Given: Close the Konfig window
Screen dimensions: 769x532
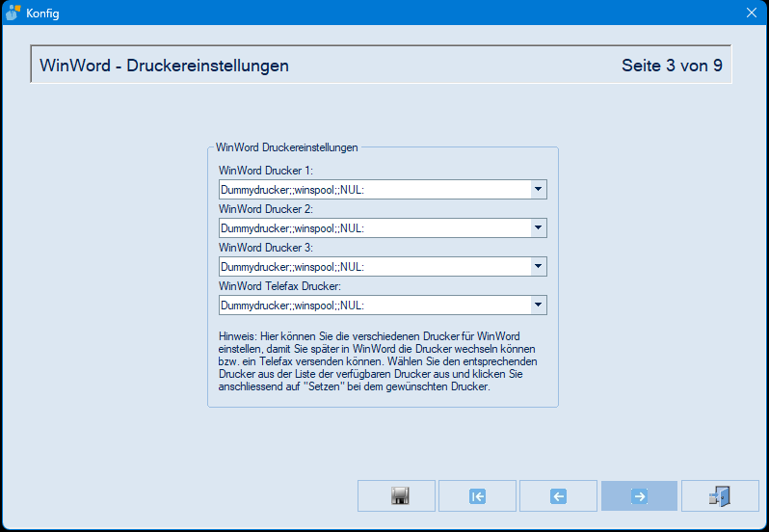Looking at the screenshot, I should pyautogui.click(x=752, y=13).
